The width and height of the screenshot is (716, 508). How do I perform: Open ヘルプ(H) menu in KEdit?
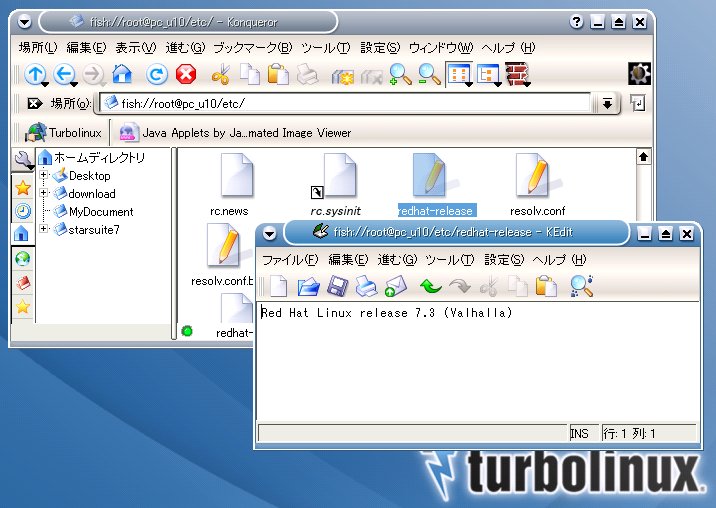[559, 260]
